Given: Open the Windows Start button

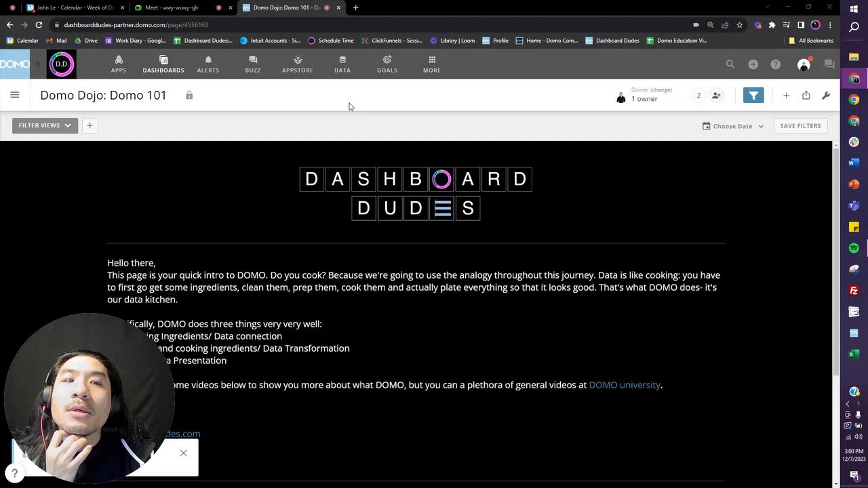Looking at the screenshot, I should (x=854, y=8).
